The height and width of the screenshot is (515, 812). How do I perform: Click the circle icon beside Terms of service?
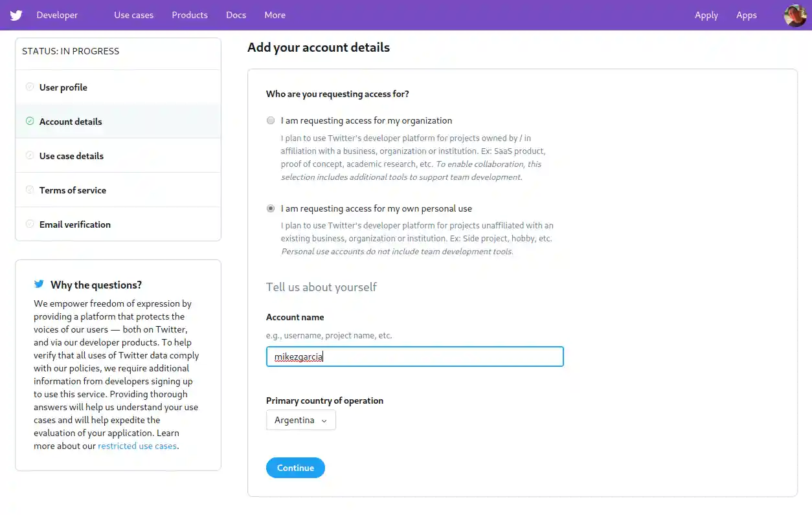30,190
